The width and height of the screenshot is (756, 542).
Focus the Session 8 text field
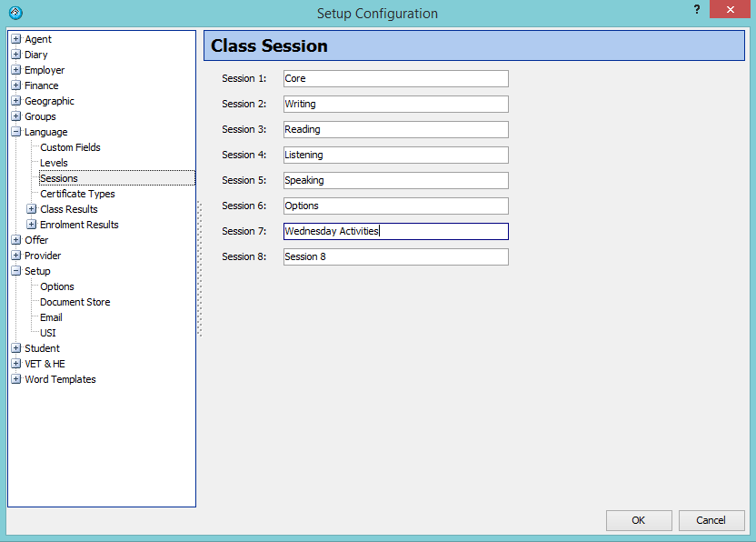395,257
